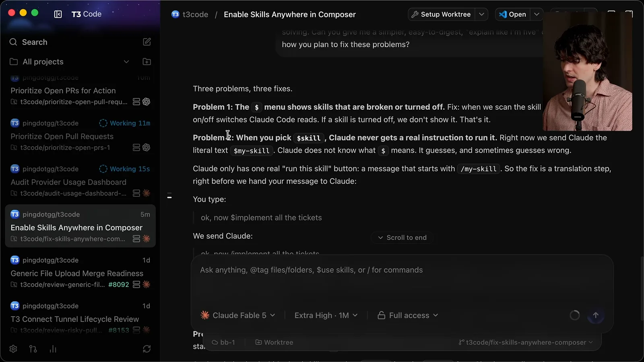
Task: Open the Full access permissions dropdown
Action: [408, 315]
